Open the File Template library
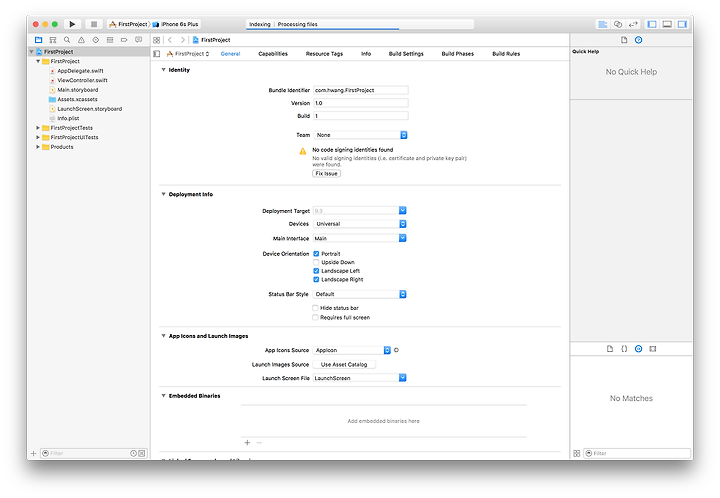The image size is (720, 498). tap(610, 349)
